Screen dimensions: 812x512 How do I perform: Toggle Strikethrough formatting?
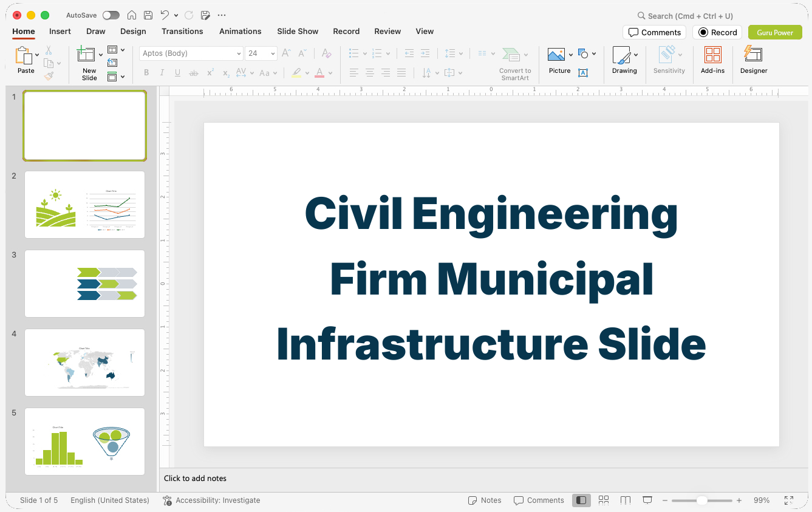point(194,73)
